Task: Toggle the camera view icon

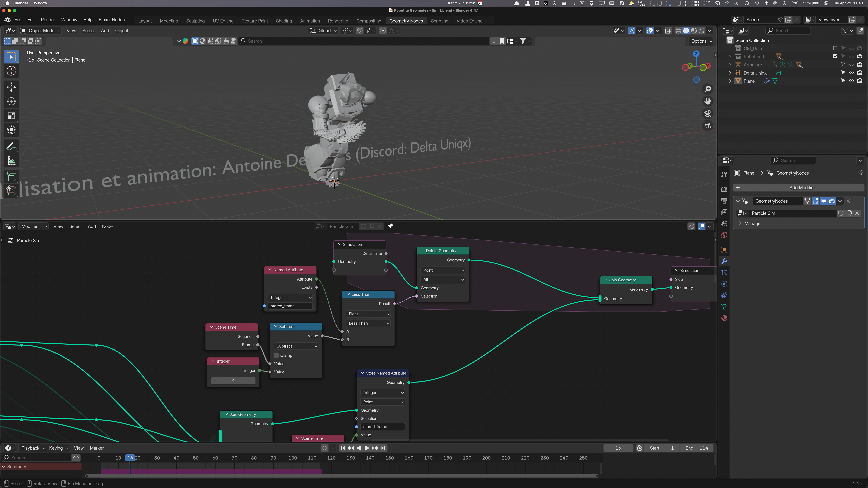Action: pyautogui.click(x=708, y=113)
